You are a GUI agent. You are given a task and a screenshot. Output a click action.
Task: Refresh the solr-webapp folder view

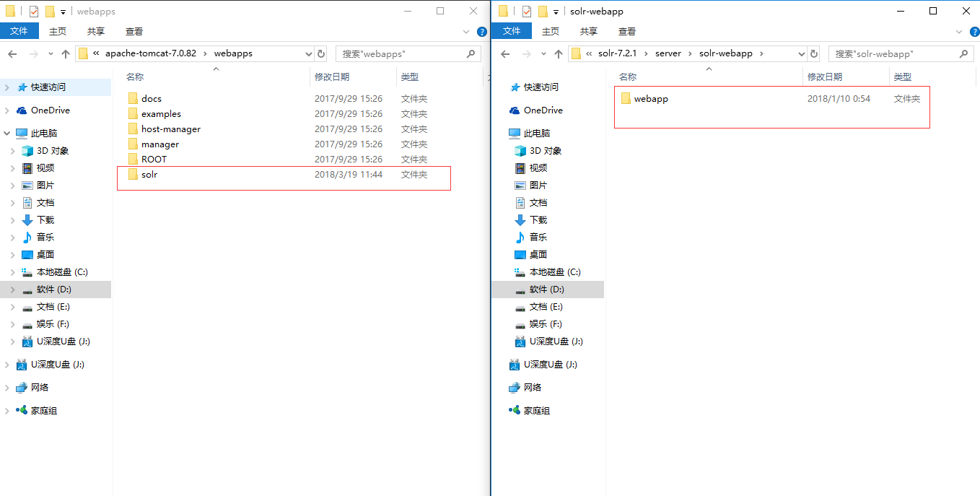(814, 53)
